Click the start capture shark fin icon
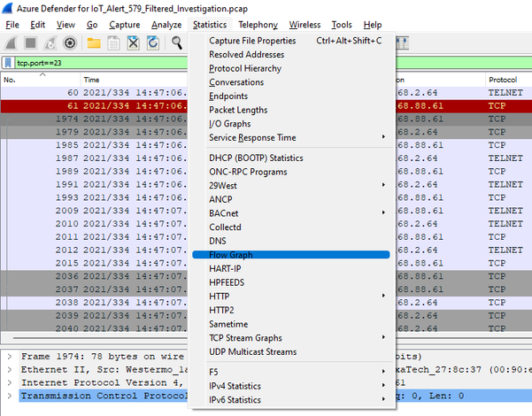Screen dimensions: 532x416 point(12,43)
